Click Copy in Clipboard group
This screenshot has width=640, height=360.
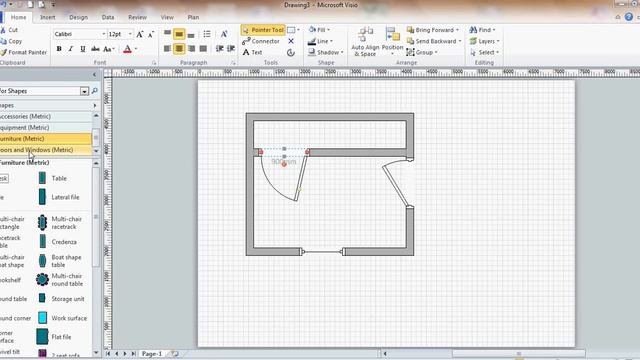[x=11, y=41]
